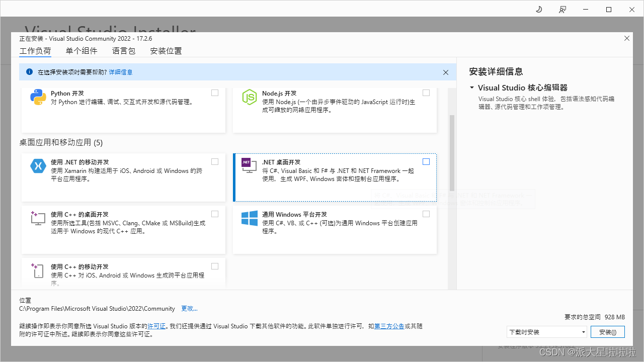Viewport: 644px width, 362px height.
Task: Click the 使用 C++ 的桌面开发 title text
Action: click(79, 214)
